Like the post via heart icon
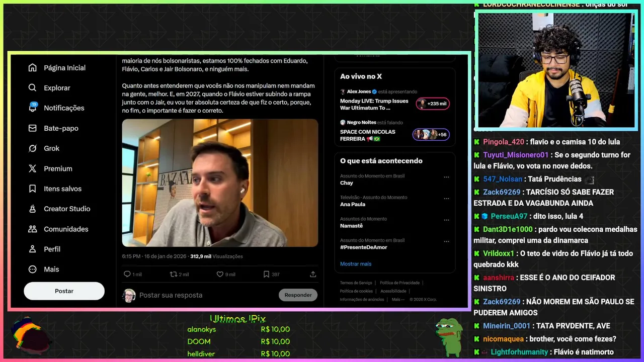Image resolution: width=644 pixels, height=362 pixels. point(220,274)
